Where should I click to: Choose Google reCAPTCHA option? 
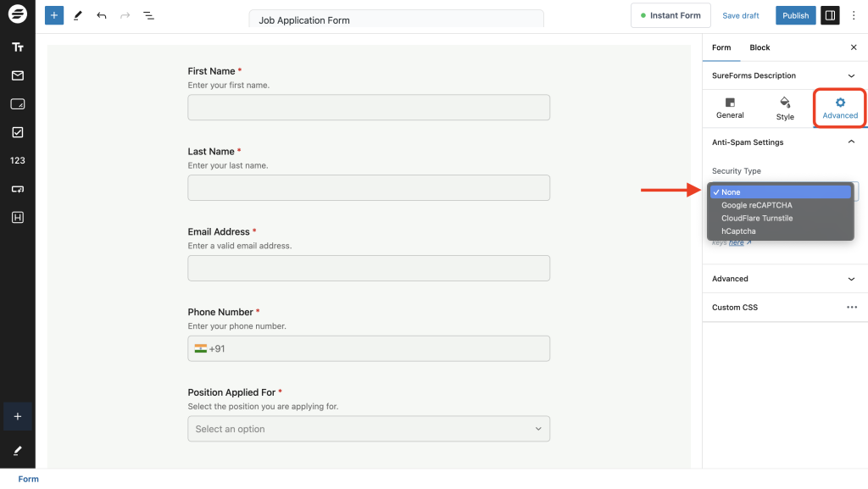tap(756, 205)
